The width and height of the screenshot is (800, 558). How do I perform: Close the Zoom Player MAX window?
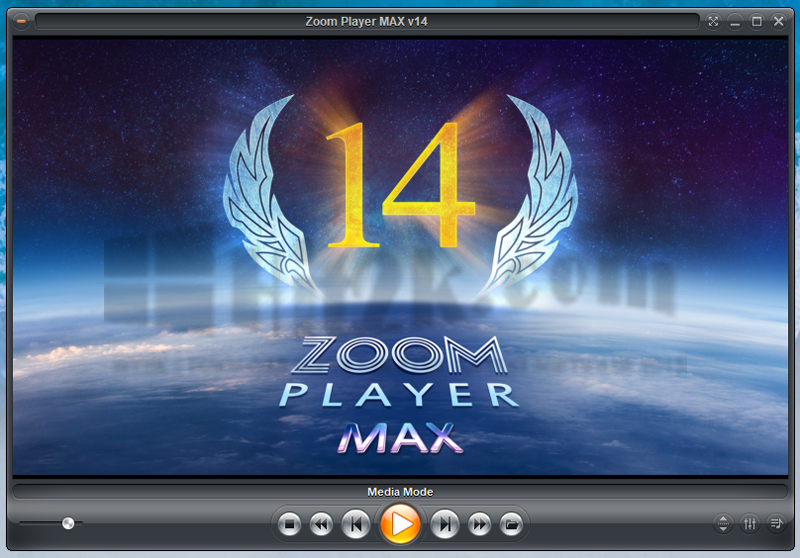(779, 21)
